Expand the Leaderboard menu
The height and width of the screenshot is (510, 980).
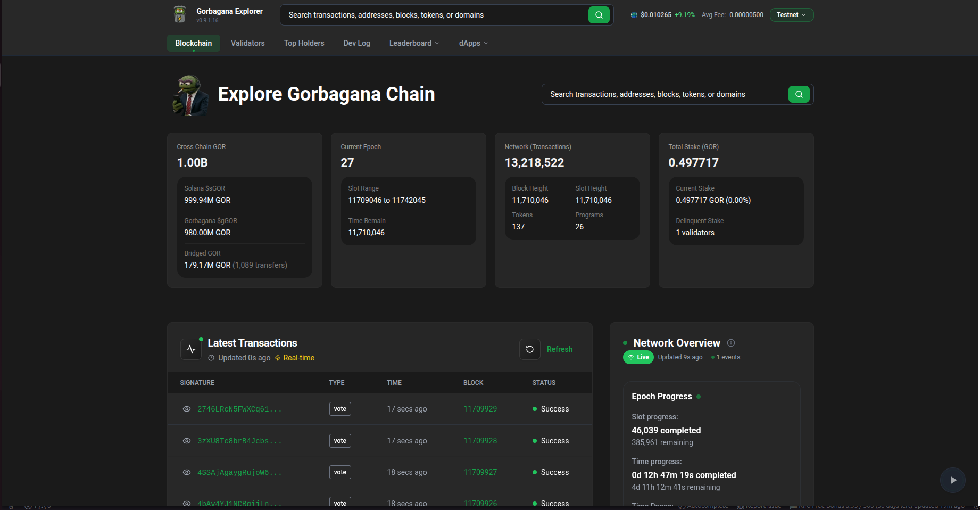414,43
